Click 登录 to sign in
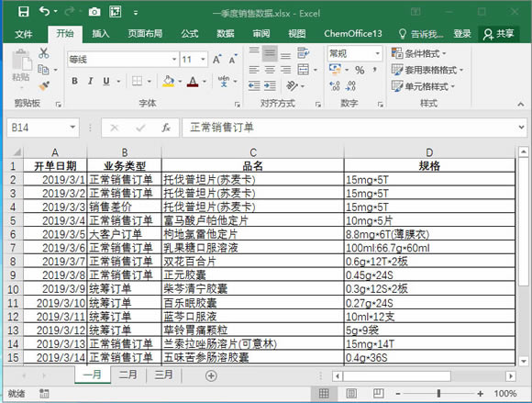532x403 pixels. pyautogui.click(x=462, y=34)
